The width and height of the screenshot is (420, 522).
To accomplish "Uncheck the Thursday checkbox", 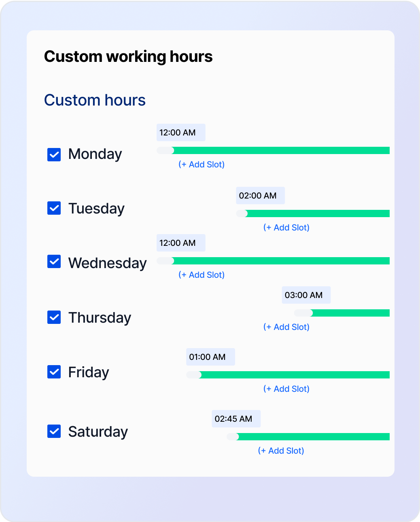I will tap(54, 317).
